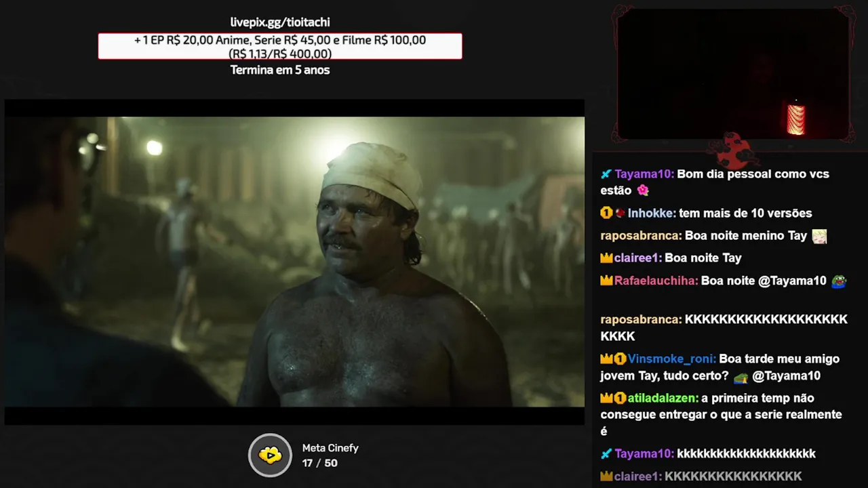This screenshot has height=488, width=868.
Task: Click the Pepe emote in Vinsmoke_roni's message
Action: coord(741,376)
